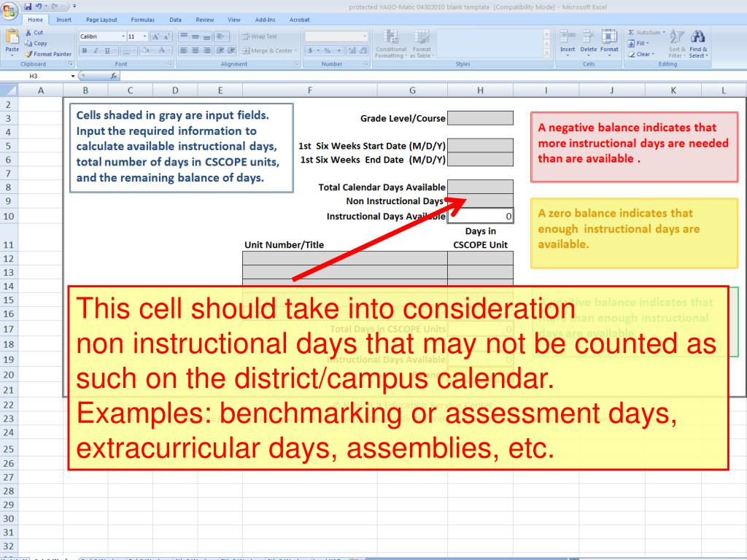Click the Orientation text angle icon
Screen dimensions: 747x560
tap(220, 36)
